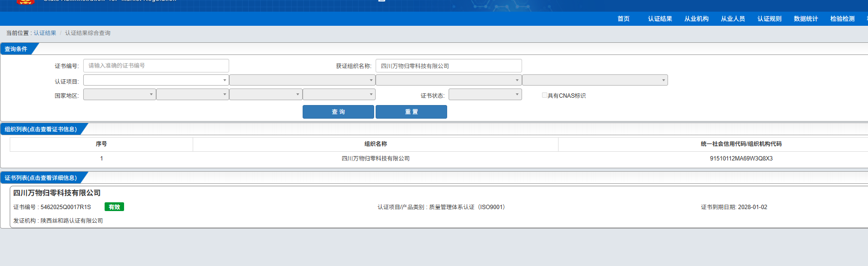Open certificate card title 四川万物归零科技有限公司
This screenshot has width=868, height=266.
click(x=57, y=193)
